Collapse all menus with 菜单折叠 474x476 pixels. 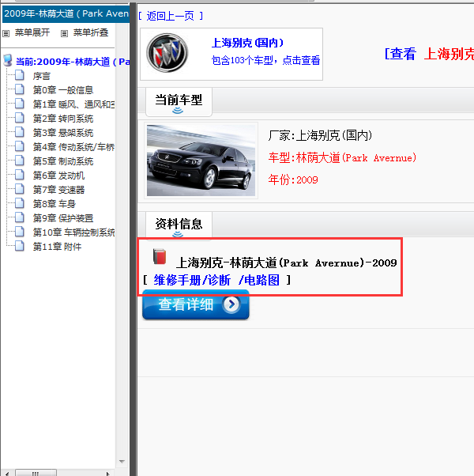pyautogui.click(x=91, y=32)
